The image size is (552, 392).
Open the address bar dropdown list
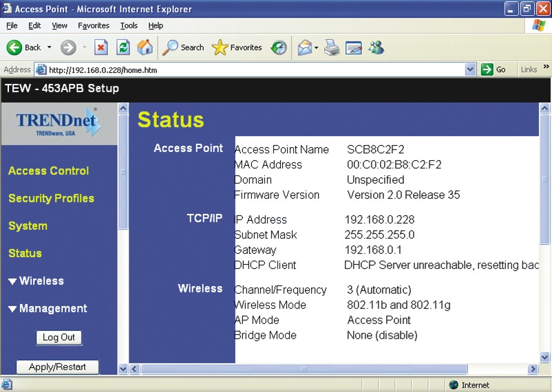click(470, 69)
